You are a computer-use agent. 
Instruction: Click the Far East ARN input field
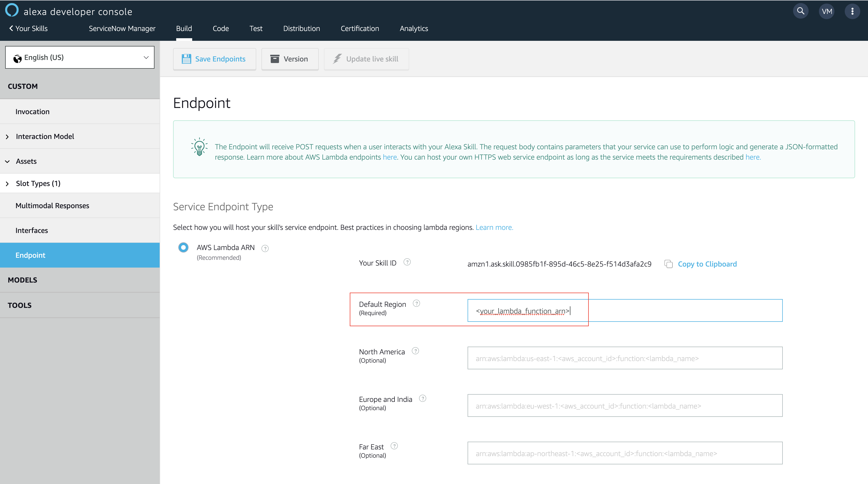(x=625, y=453)
